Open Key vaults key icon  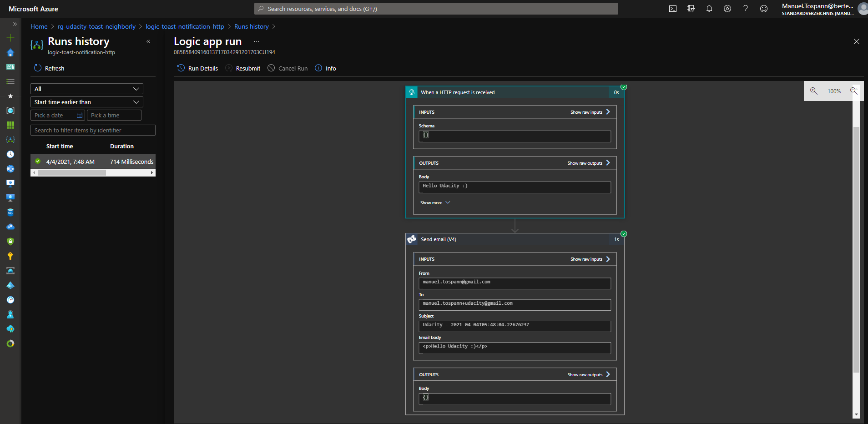point(10,256)
